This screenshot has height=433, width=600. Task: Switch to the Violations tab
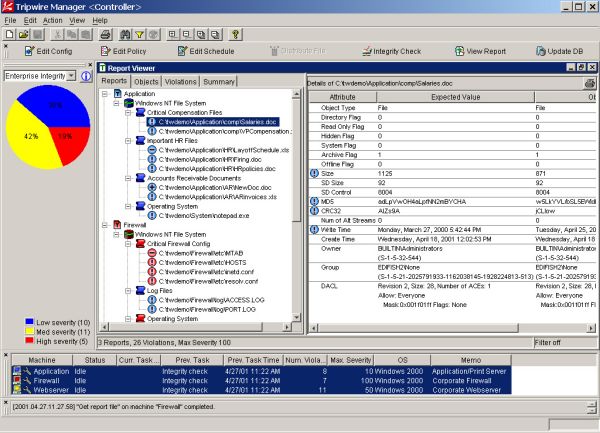pyautogui.click(x=180, y=81)
